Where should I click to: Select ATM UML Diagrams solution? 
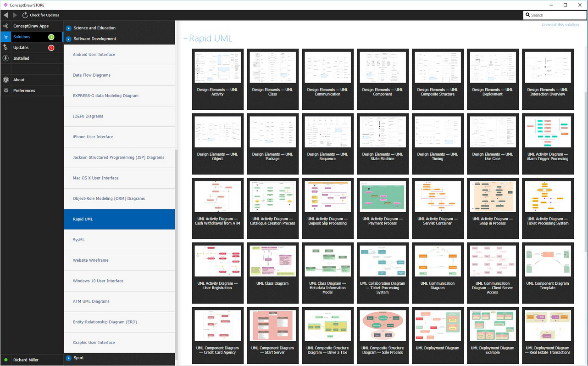(x=119, y=302)
